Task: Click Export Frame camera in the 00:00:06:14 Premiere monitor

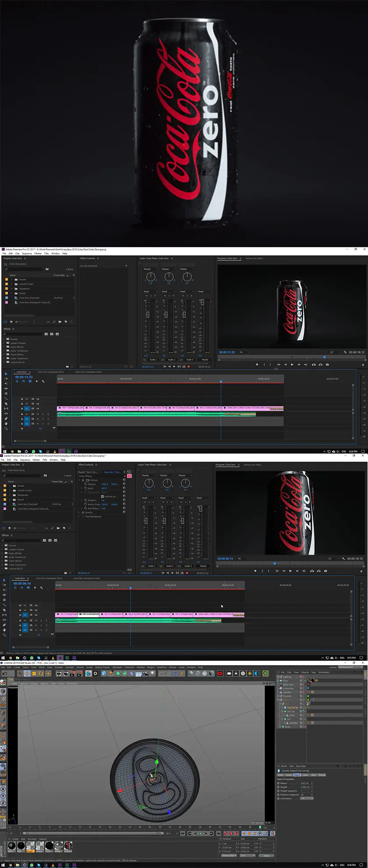Action: (325, 571)
